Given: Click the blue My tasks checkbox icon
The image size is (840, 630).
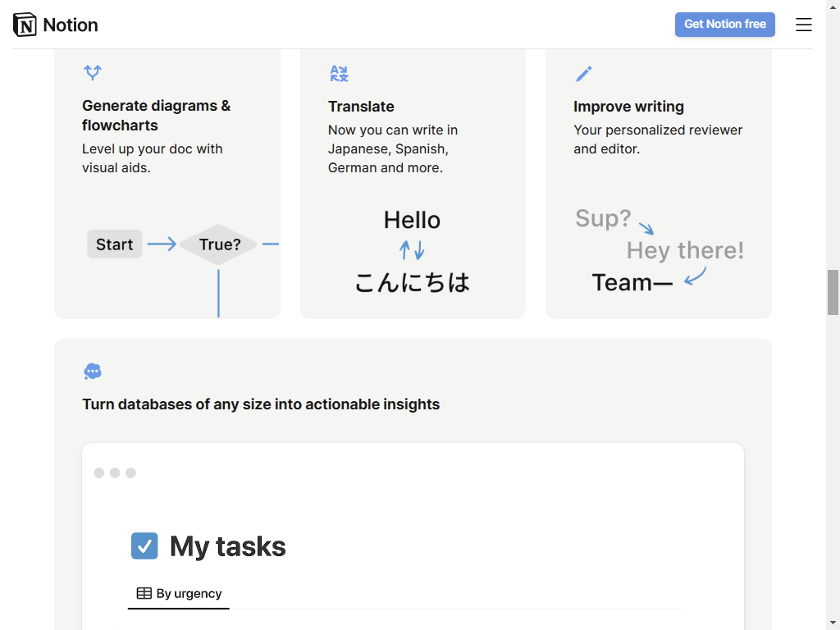Looking at the screenshot, I should tap(144, 546).
